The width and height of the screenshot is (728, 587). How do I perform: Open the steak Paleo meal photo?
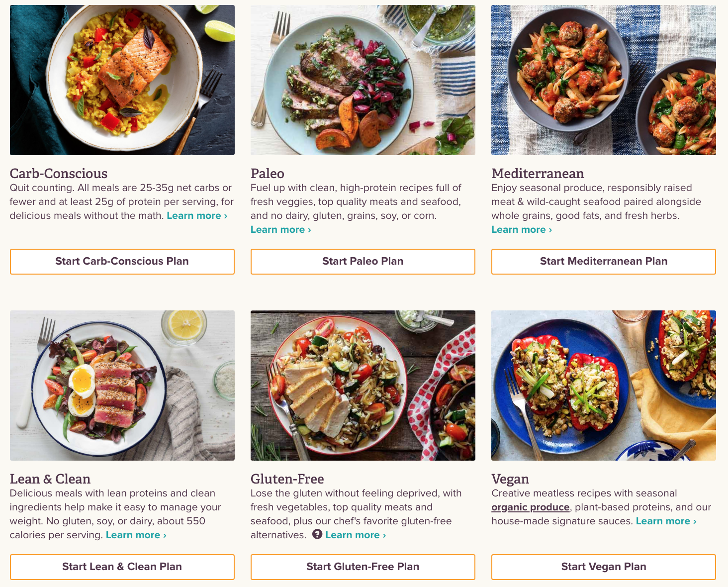click(363, 80)
